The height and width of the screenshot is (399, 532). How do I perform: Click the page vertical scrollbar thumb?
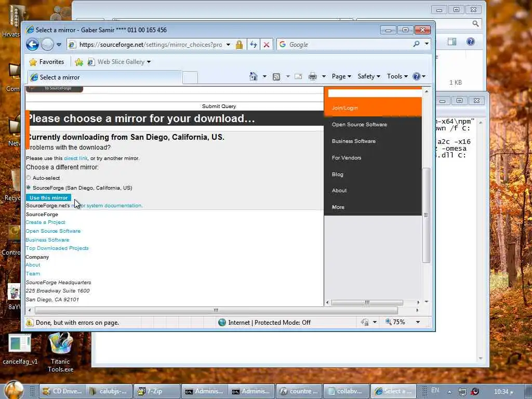coord(427,215)
